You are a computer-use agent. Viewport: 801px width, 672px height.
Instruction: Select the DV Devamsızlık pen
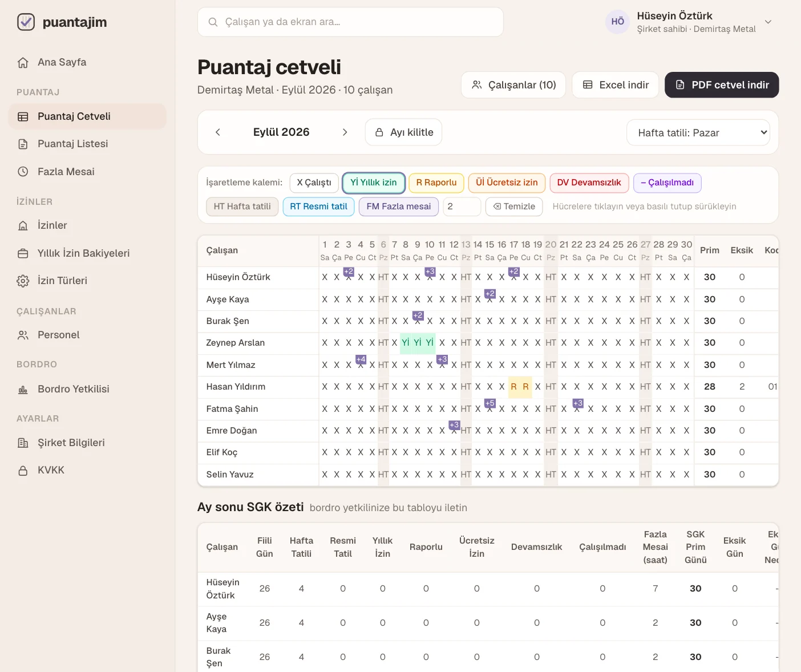click(589, 183)
